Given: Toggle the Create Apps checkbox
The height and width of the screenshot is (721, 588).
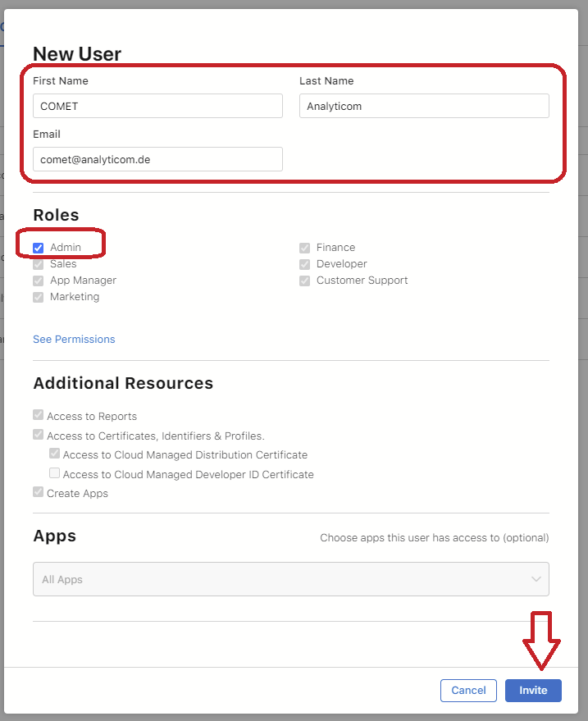Looking at the screenshot, I should point(39,492).
